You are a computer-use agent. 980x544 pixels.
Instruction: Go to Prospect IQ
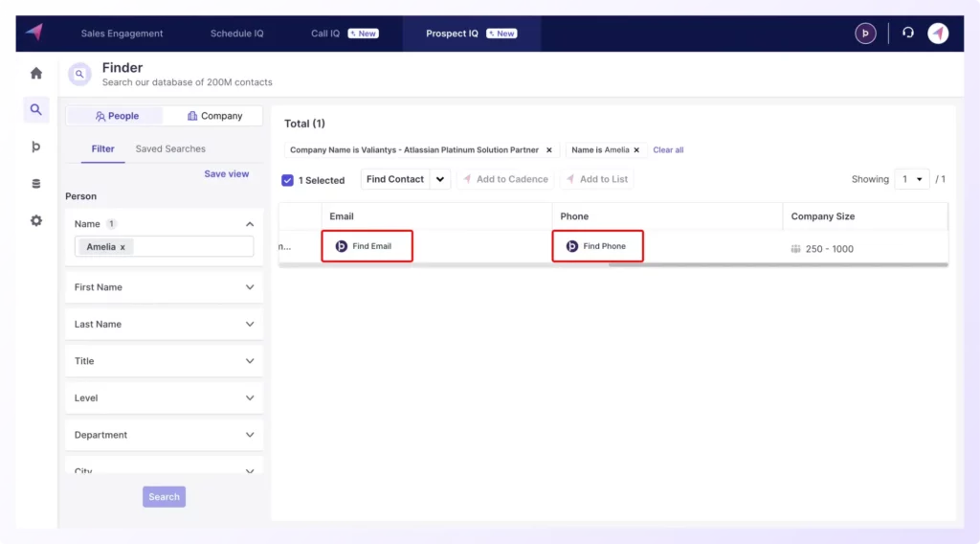click(x=471, y=34)
